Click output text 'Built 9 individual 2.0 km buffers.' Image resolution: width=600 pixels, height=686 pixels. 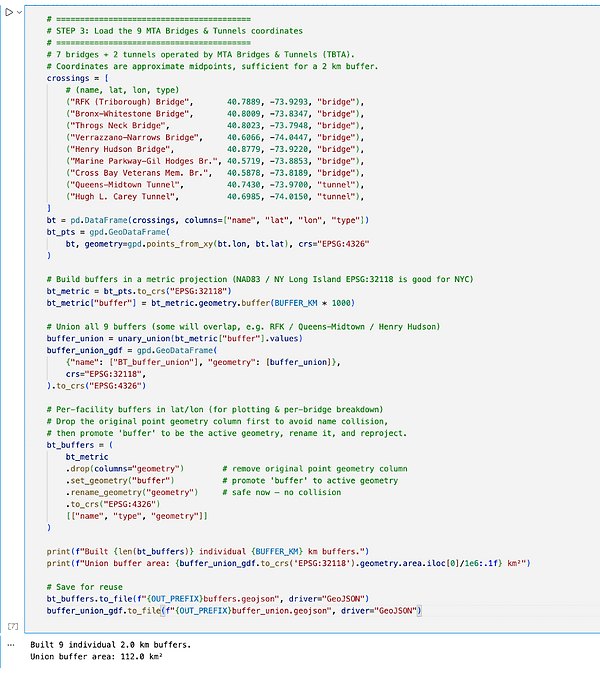pyautogui.click(x=110, y=644)
